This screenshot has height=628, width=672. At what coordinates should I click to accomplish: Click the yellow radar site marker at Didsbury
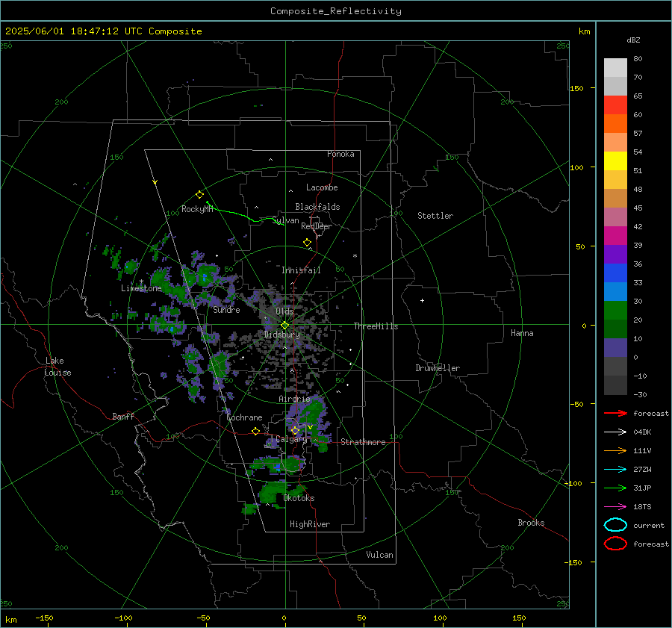284,326
